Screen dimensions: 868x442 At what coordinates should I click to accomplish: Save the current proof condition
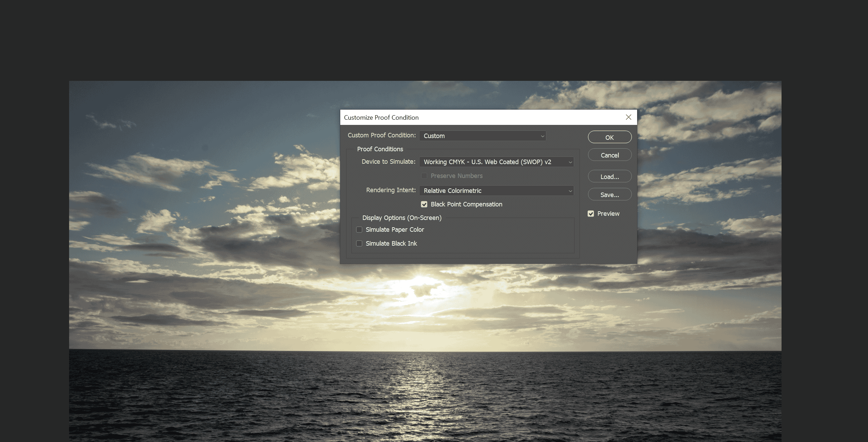(609, 194)
